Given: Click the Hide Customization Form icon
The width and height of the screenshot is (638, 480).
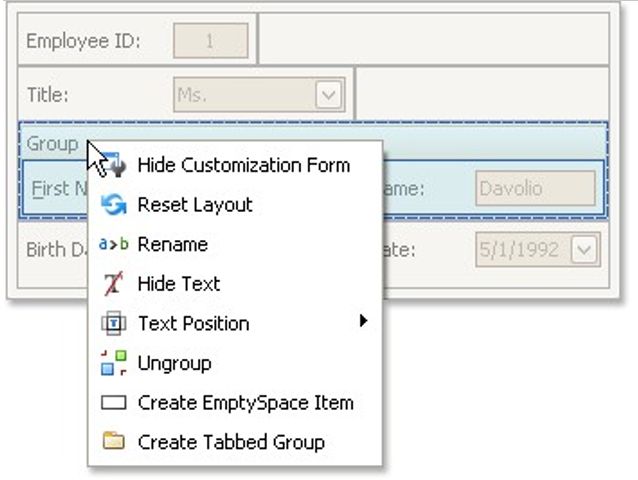Looking at the screenshot, I should point(114,165).
